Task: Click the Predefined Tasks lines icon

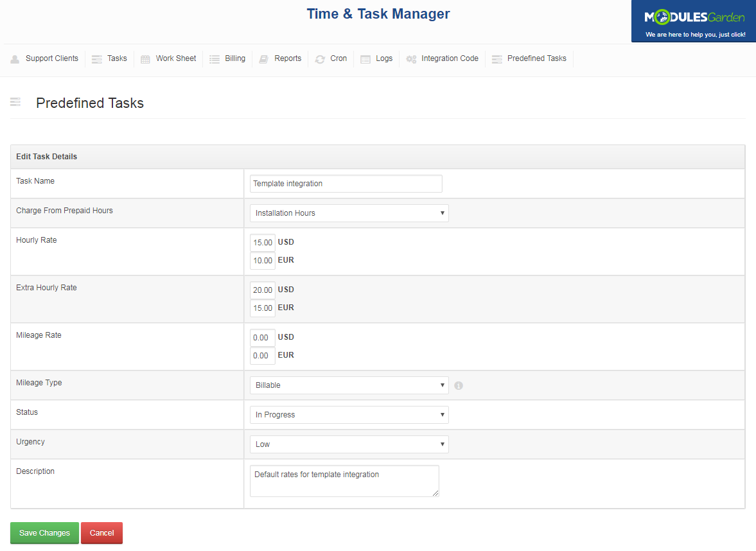Action: 496,58
